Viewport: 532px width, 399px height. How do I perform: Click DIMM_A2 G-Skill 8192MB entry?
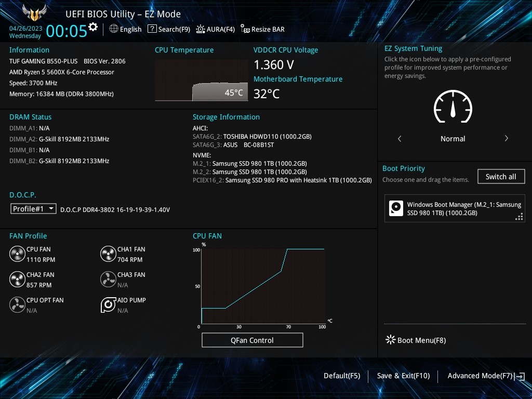click(x=59, y=139)
